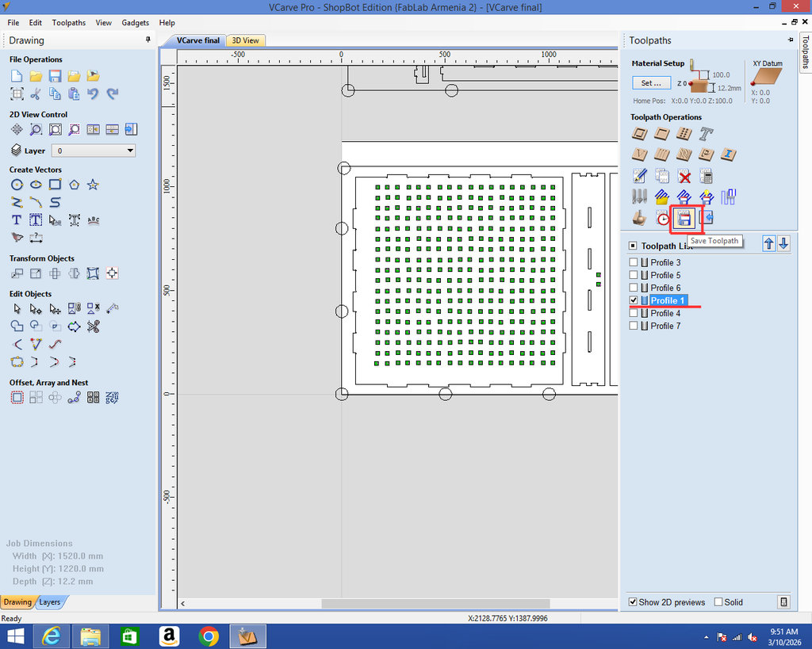The width and height of the screenshot is (812, 649).
Task: Open Internet Explorer from the taskbar
Action: point(52,636)
